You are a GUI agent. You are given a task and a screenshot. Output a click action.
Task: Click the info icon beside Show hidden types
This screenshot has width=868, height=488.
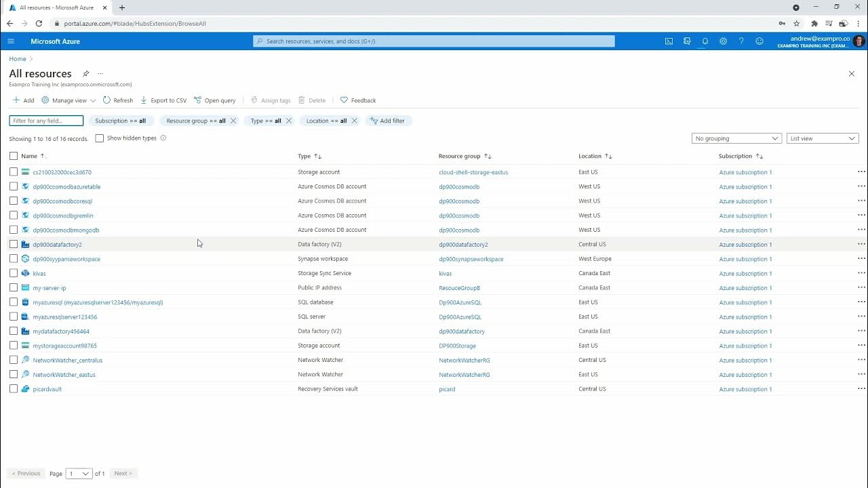(163, 138)
